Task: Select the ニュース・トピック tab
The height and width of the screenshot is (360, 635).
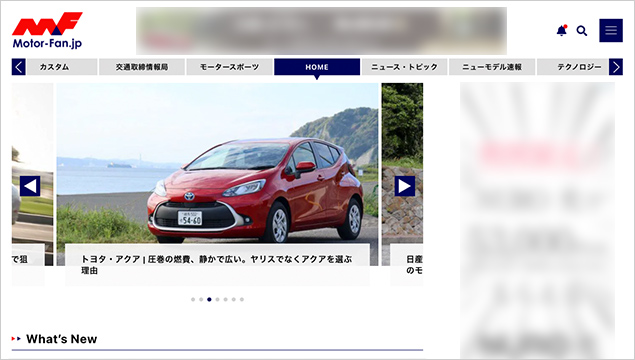Action: point(405,67)
